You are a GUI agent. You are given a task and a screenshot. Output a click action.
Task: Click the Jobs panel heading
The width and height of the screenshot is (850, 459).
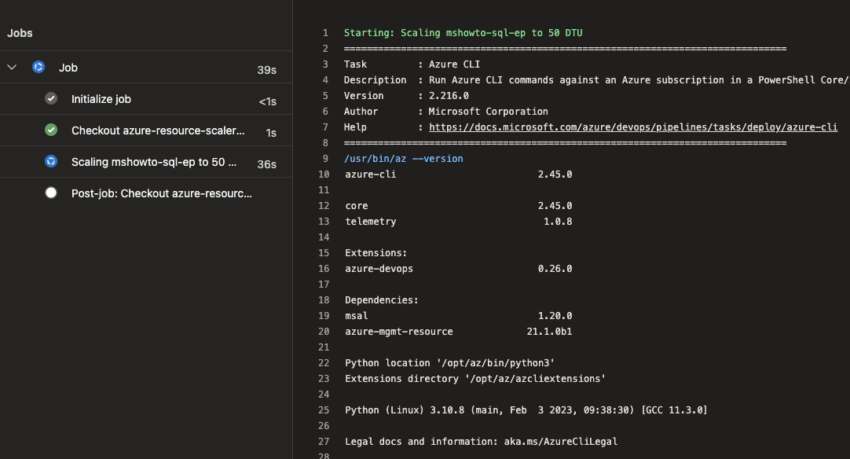point(20,33)
